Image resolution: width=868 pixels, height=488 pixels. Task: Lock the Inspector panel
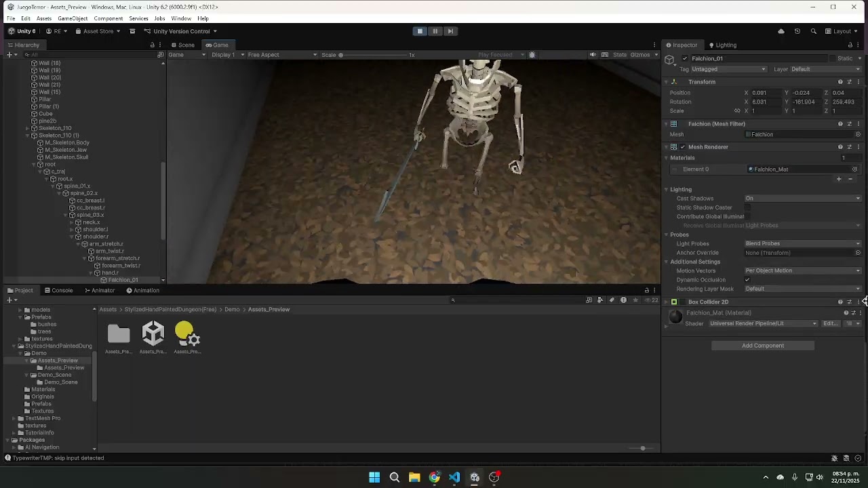tap(849, 45)
